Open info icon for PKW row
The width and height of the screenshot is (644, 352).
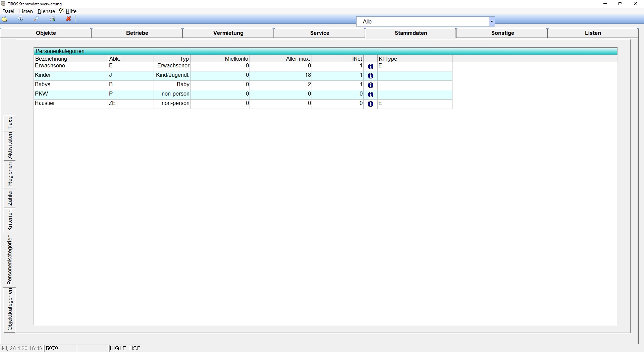371,95
